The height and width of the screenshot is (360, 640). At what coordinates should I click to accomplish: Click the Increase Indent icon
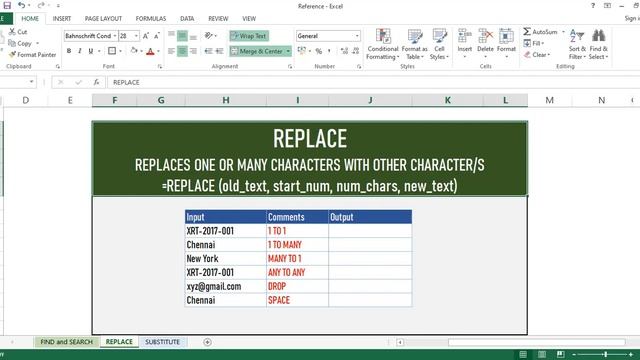[x=219, y=51]
